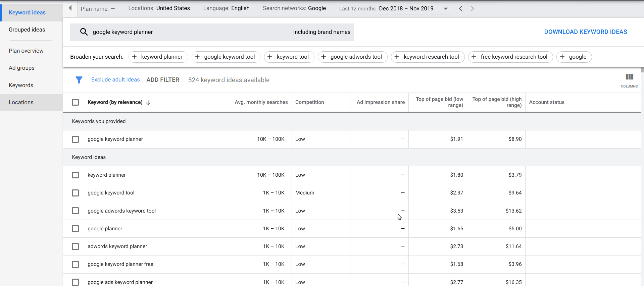Click the blue filter funnel icon
Image resolution: width=644 pixels, height=286 pixels.
click(x=79, y=80)
